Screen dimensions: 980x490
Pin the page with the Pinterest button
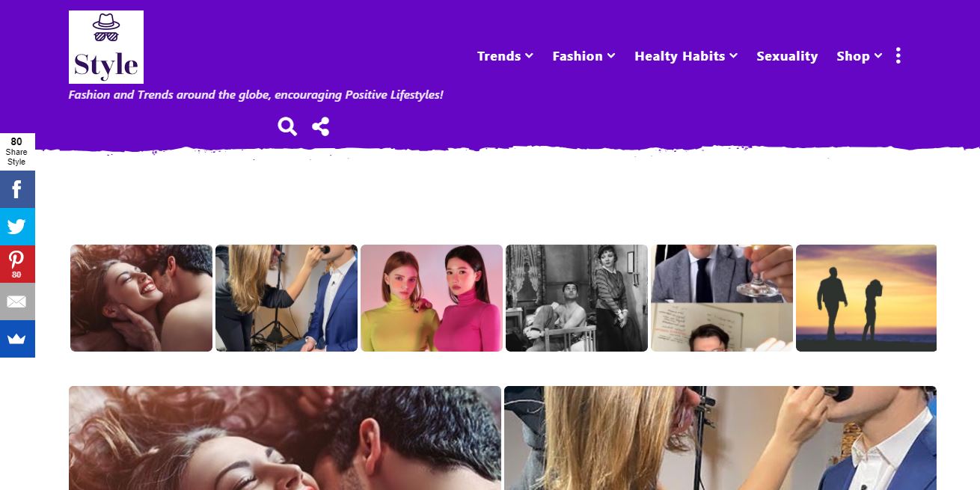(x=17, y=264)
